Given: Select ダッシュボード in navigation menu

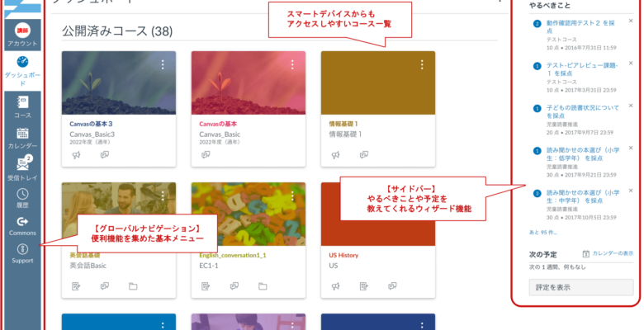Looking at the screenshot, I should [x=22, y=71].
